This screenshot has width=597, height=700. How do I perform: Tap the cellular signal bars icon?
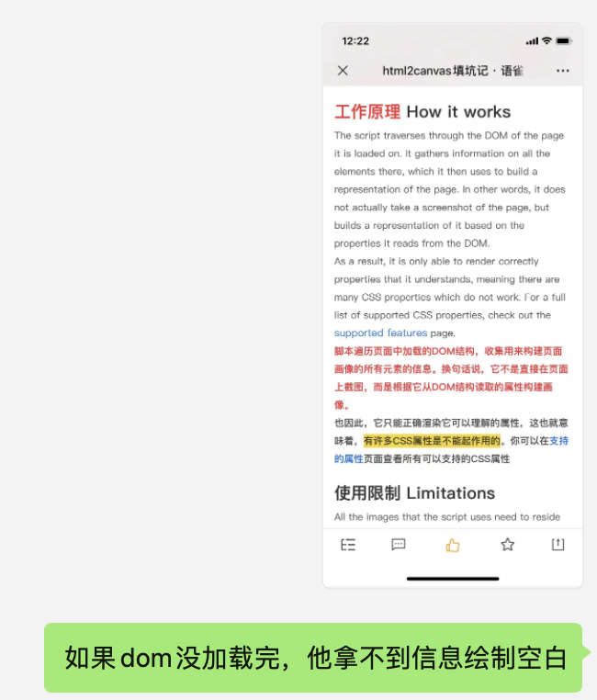pyautogui.click(x=532, y=41)
